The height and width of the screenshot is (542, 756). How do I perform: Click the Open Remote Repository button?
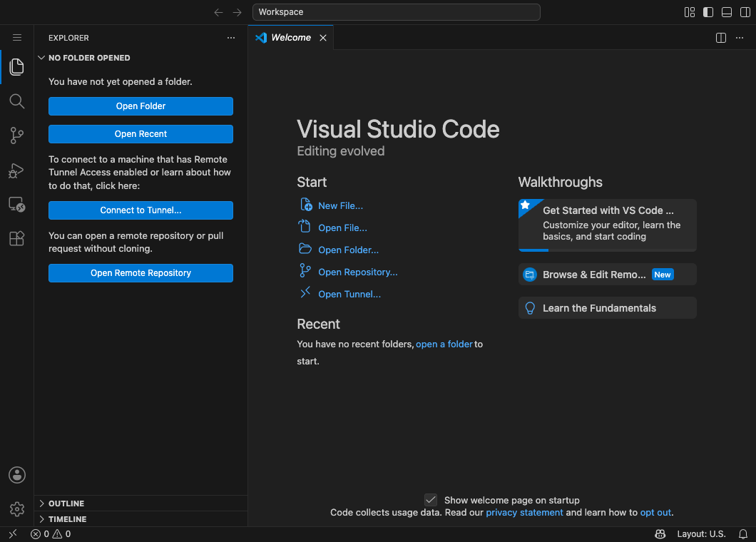(x=141, y=273)
